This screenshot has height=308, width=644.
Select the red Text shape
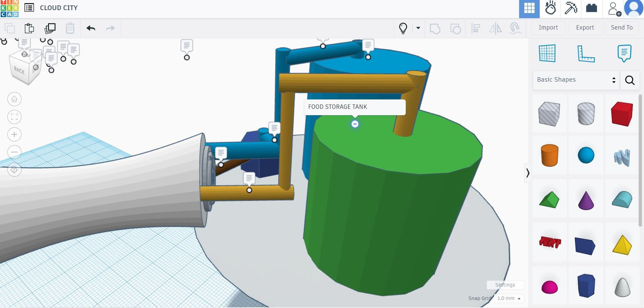point(550,242)
